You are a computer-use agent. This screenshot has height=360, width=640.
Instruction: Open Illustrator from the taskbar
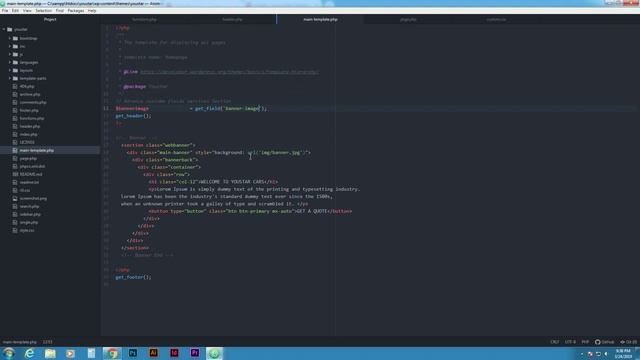[153, 353]
